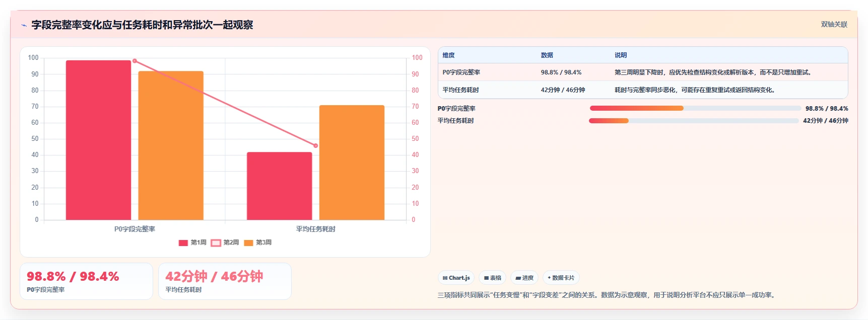Viewport: 868px width, 320px height.
Task: Click the 42分钟 / 46分钟 table cell
Action: pos(563,90)
